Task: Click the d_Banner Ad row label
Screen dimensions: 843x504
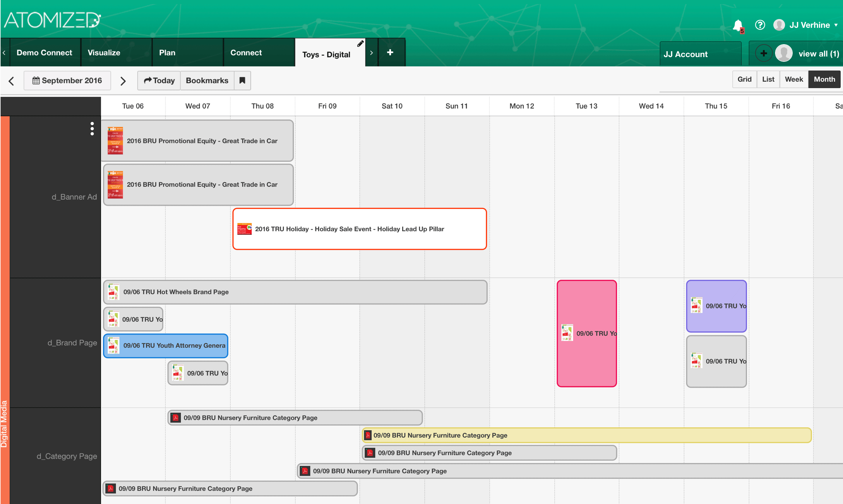Action: click(x=74, y=197)
